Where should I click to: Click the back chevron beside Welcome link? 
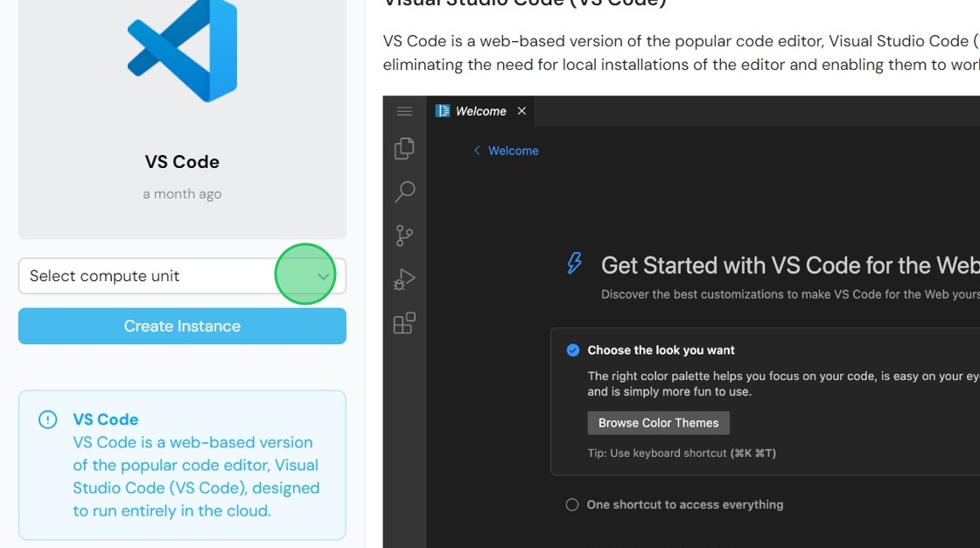[x=477, y=151]
